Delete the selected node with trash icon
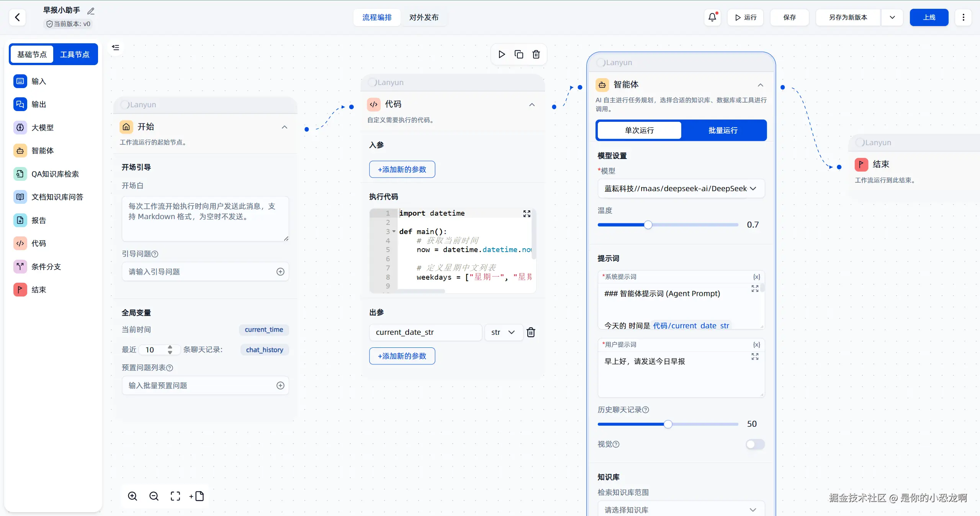Image resolution: width=980 pixels, height=516 pixels. click(536, 54)
